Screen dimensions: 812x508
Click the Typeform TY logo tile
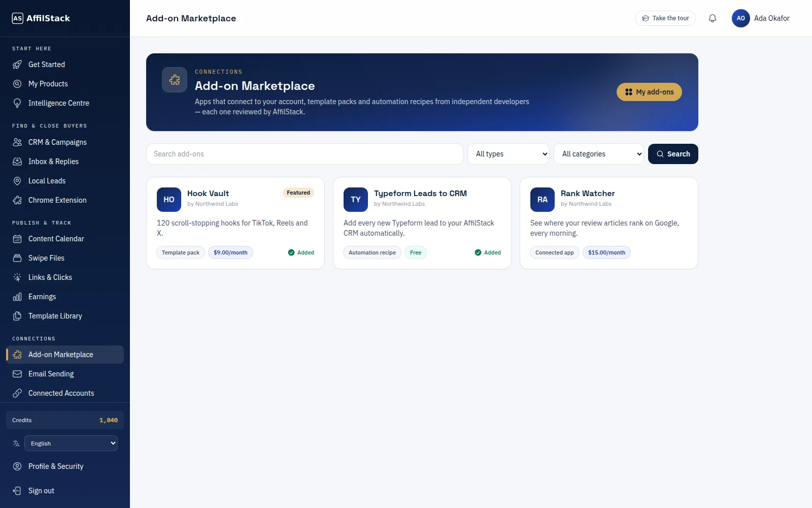pos(356,200)
